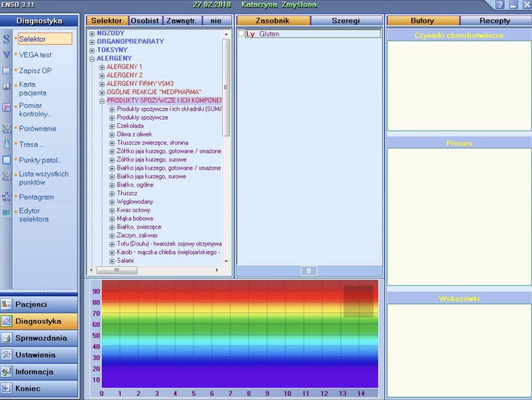This screenshot has height=400, width=532.
Task: Click the tree horizontal scrollbar thumb
Action: pos(117,270)
